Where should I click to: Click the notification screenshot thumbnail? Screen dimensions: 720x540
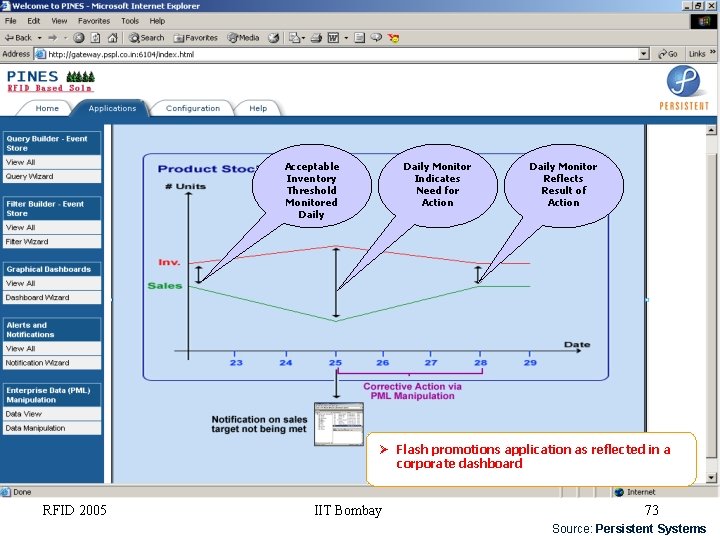point(339,424)
